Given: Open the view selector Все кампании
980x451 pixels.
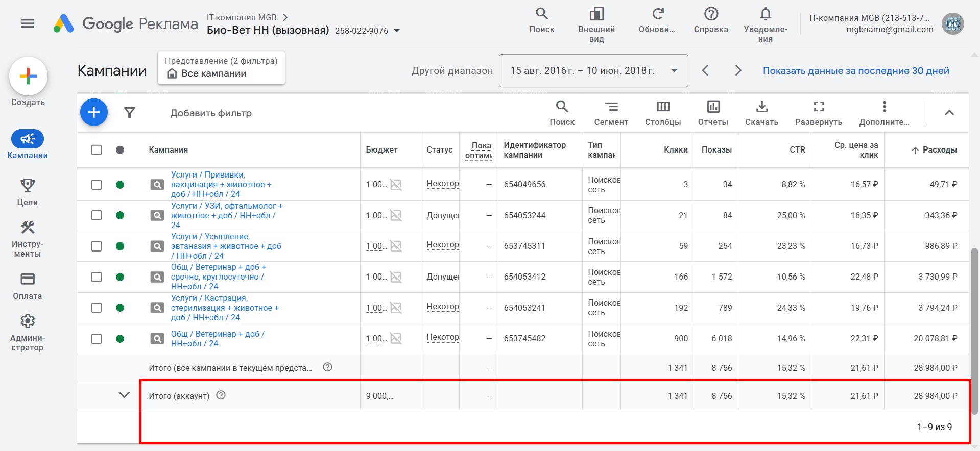Looking at the screenshot, I should click(221, 67).
